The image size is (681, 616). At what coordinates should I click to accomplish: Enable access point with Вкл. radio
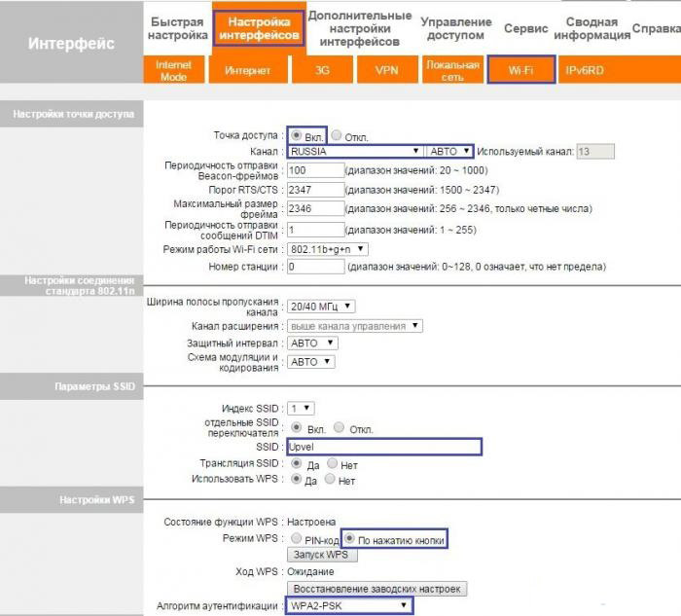point(296,135)
